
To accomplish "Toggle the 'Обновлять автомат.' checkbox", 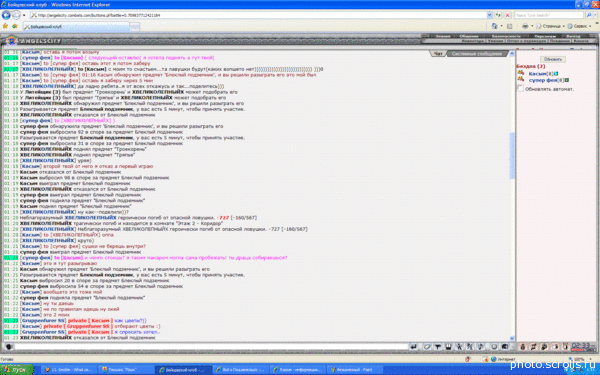I will click(520, 88).
